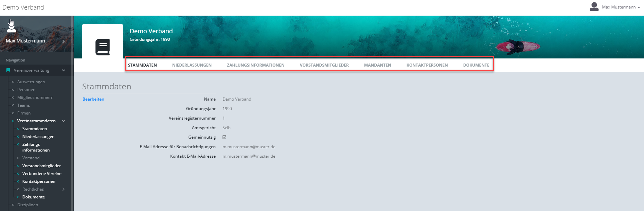This screenshot has width=644, height=211.
Task: Open Dokumente in the sidebar submenu
Action: pos(34,197)
